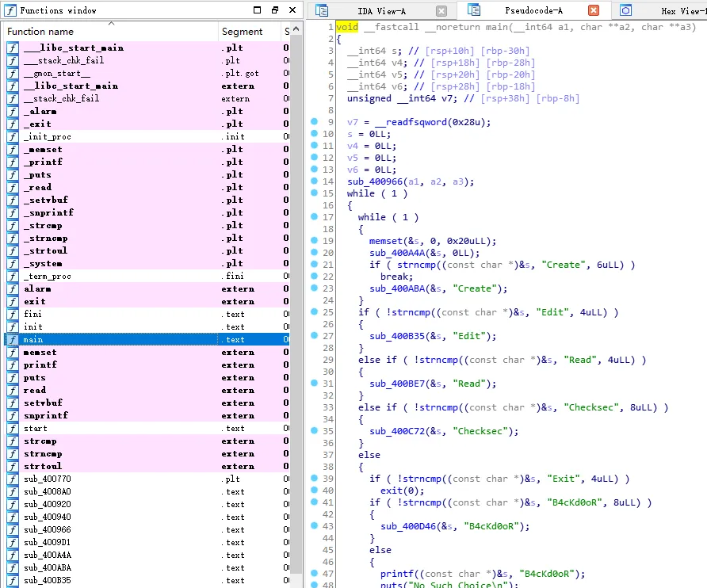
Task: Toggle breakpoint dot on line 14
Action: click(x=315, y=181)
